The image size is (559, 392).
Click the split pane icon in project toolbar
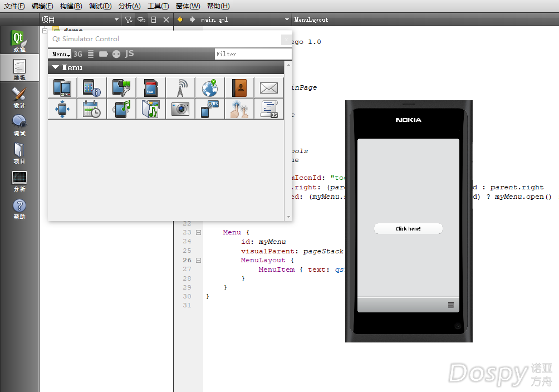154,19
